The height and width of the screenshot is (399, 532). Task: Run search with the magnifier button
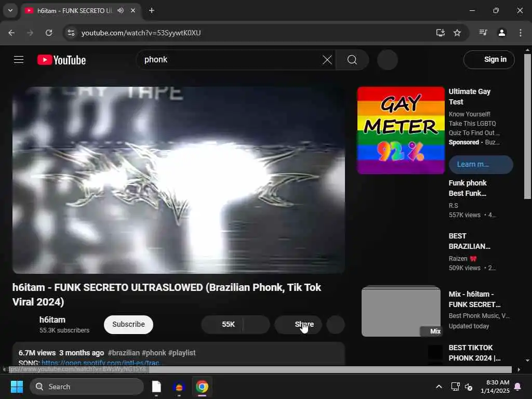(352, 60)
